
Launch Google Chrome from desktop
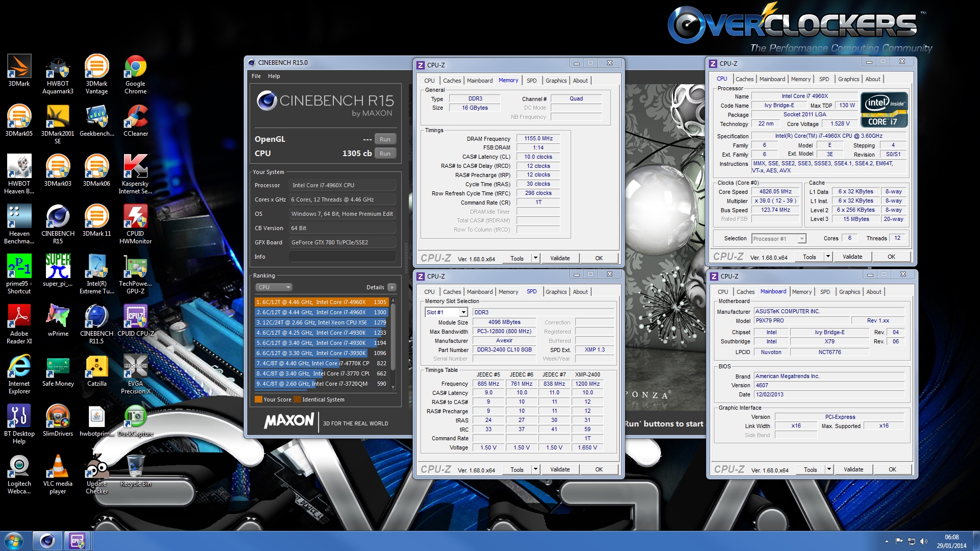coord(135,74)
